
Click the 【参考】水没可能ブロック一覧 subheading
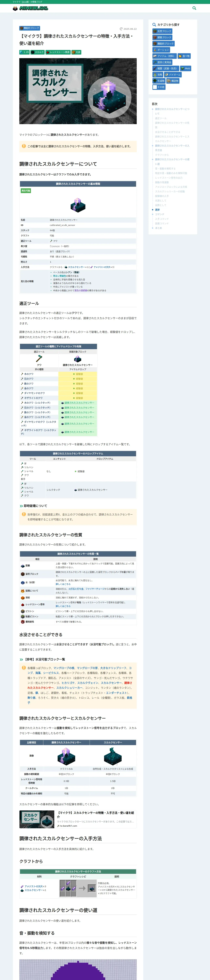(45, 659)
